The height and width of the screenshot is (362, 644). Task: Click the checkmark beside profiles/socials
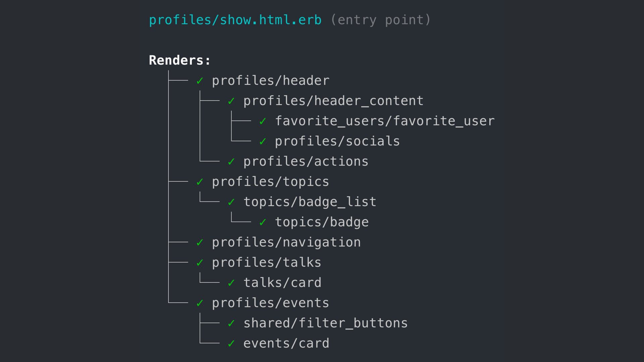pyautogui.click(x=263, y=141)
